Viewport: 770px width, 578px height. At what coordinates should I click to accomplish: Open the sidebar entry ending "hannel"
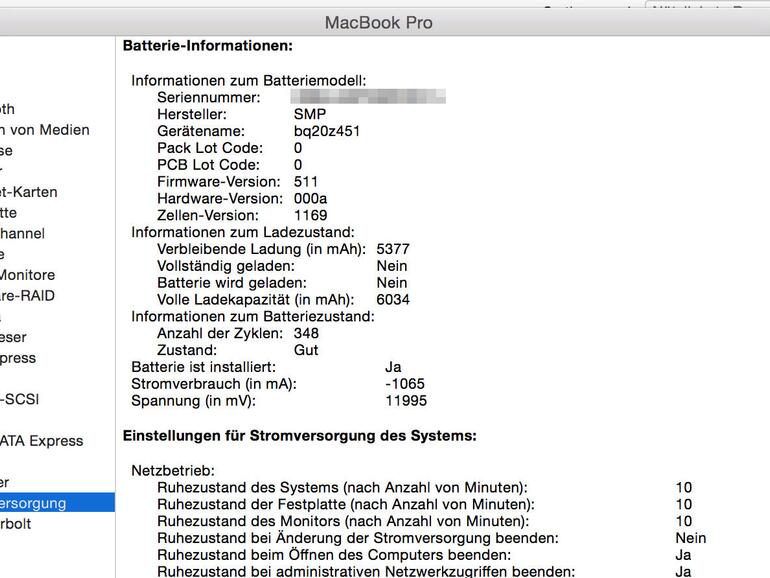point(23,233)
